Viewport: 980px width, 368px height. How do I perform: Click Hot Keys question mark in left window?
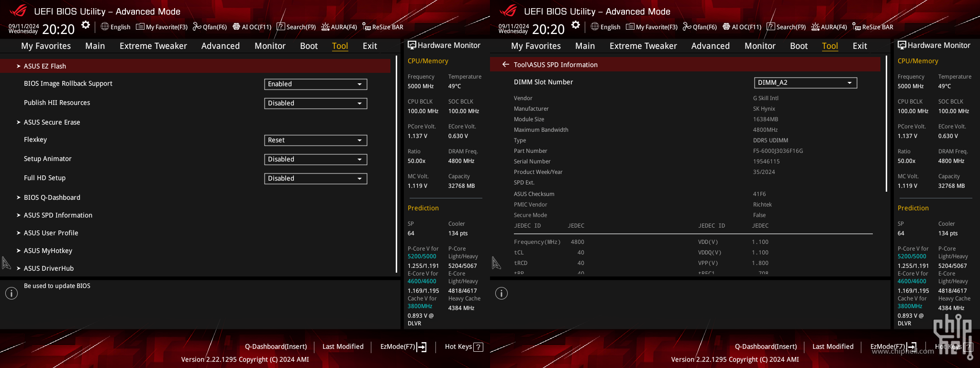point(478,347)
